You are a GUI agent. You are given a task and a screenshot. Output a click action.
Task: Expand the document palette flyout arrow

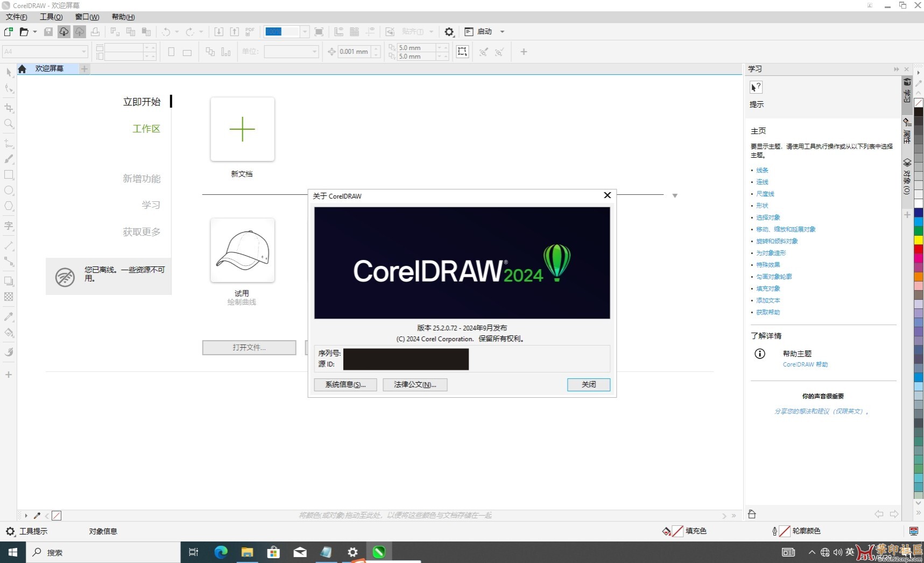[x=26, y=516]
